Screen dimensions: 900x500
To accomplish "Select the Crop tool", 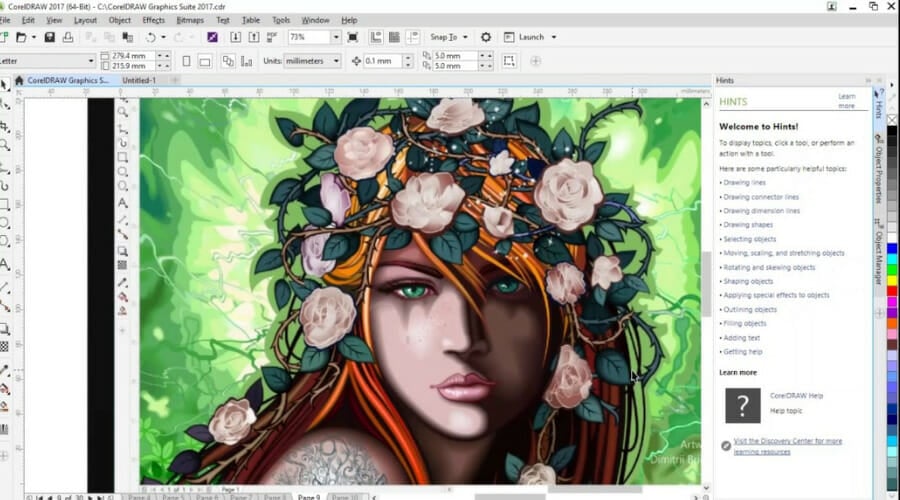I will [5, 126].
